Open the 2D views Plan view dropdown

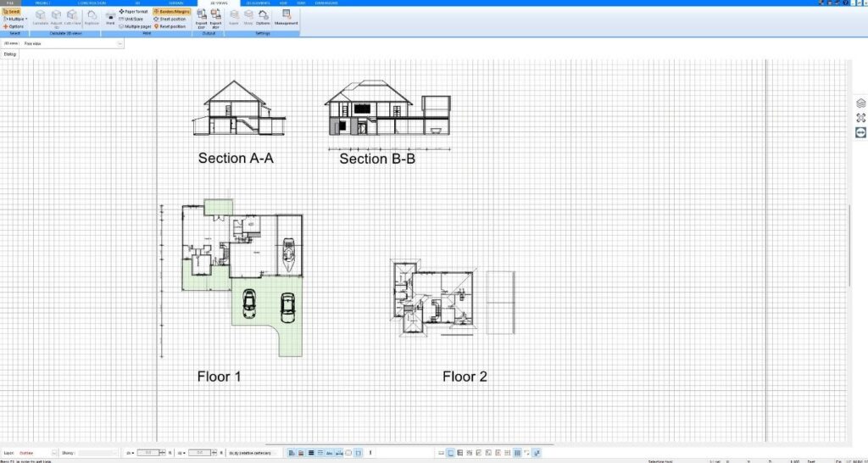pyautogui.click(x=120, y=42)
